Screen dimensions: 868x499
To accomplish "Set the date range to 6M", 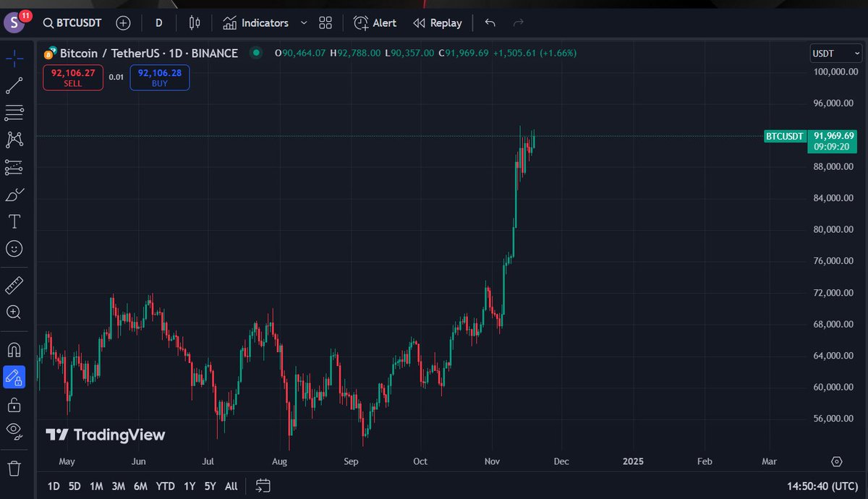I will (140, 486).
